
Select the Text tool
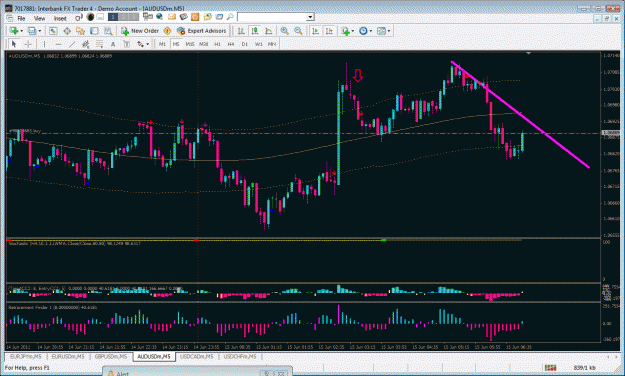tap(113, 44)
